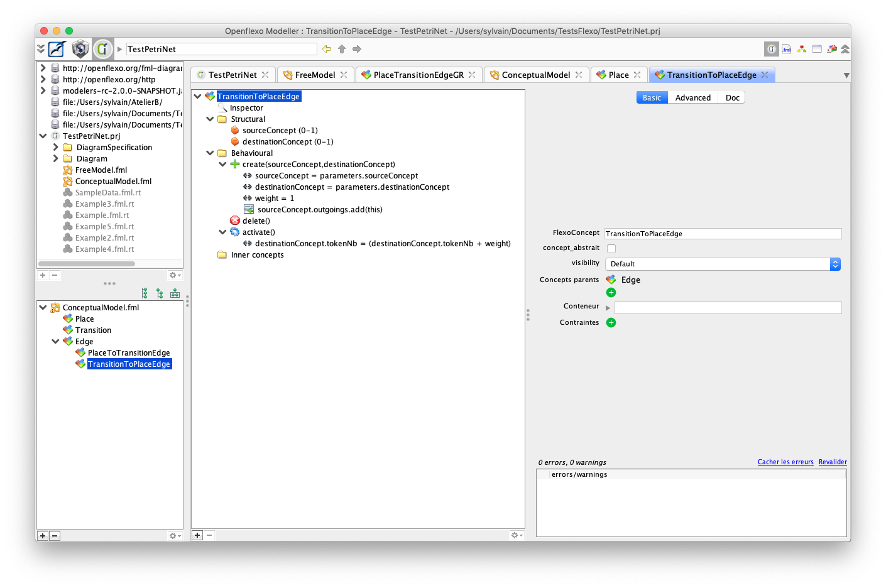Select the Inspector node in FML tree
Image resolution: width=886 pixels, height=588 pixels.
(246, 108)
